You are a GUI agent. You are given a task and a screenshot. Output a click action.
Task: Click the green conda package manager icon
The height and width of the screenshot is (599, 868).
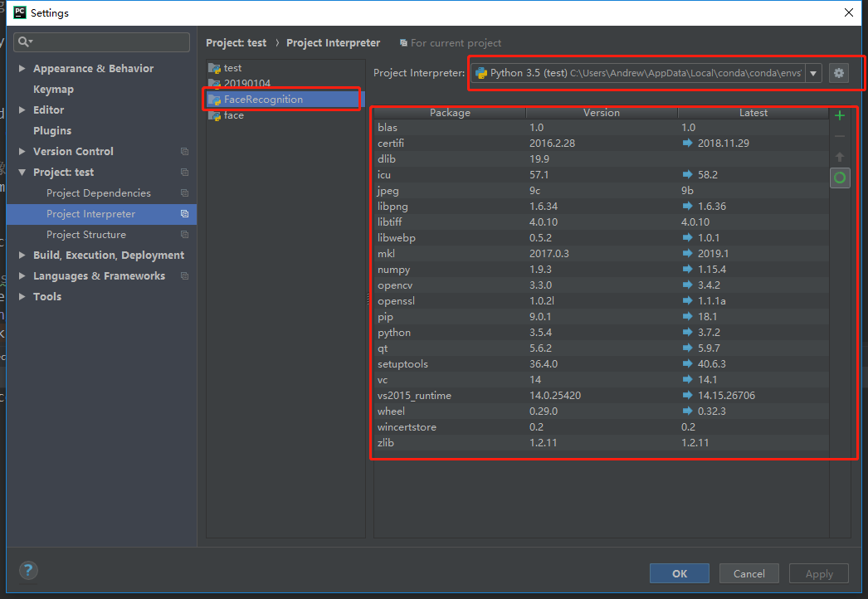(x=840, y=177)
